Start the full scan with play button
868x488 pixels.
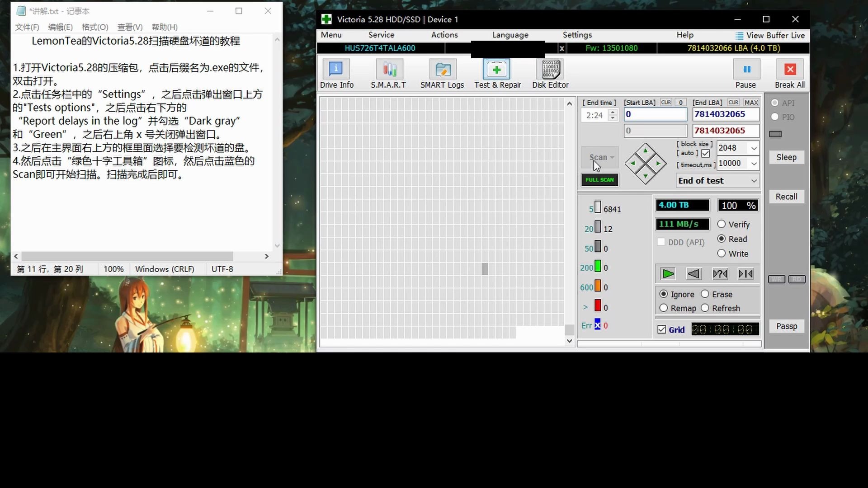668,273
